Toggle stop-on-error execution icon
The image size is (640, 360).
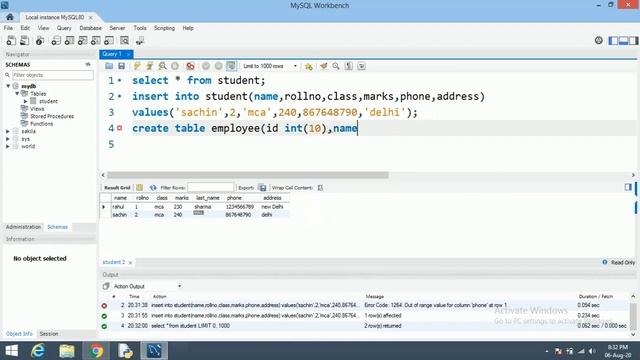[x=190, y=66]
